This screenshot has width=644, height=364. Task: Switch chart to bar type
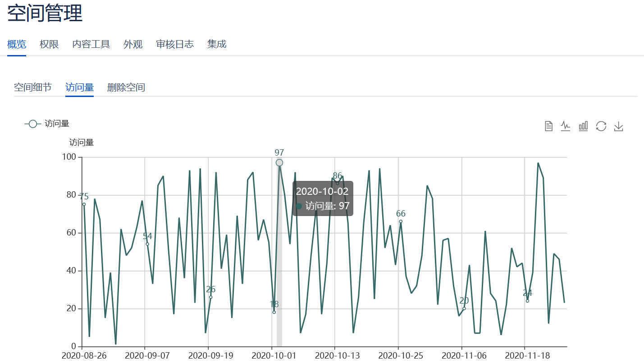(583, 126)
